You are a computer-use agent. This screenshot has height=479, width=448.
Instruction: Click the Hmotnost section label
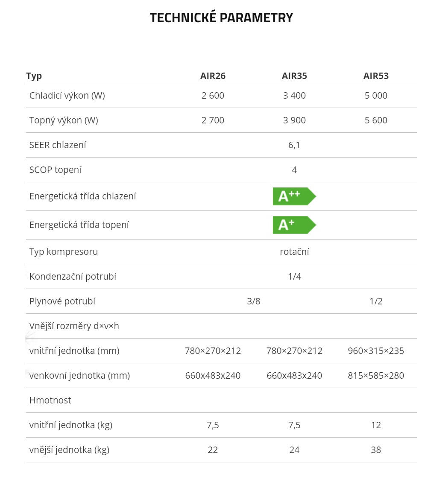(50, 400)
